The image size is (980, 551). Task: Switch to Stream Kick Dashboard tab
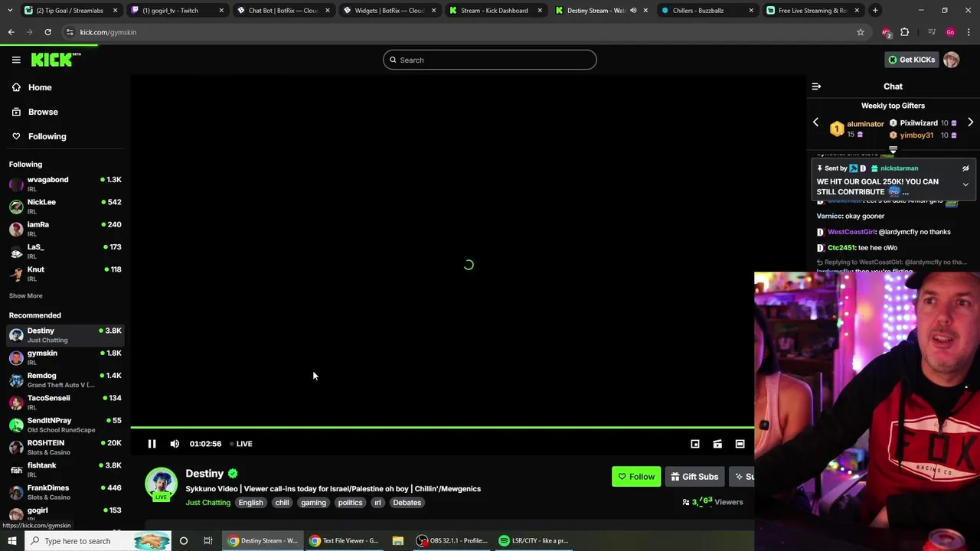pos(494,11)
